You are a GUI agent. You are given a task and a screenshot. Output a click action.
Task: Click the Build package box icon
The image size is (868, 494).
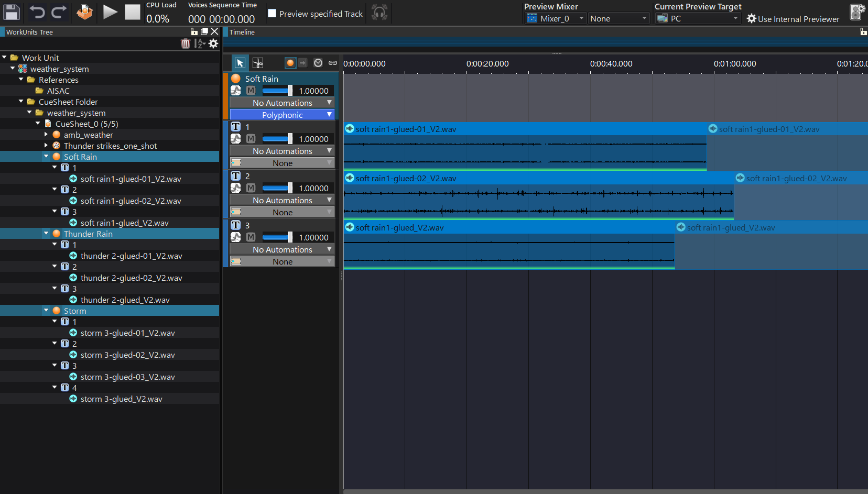[84, 12]
